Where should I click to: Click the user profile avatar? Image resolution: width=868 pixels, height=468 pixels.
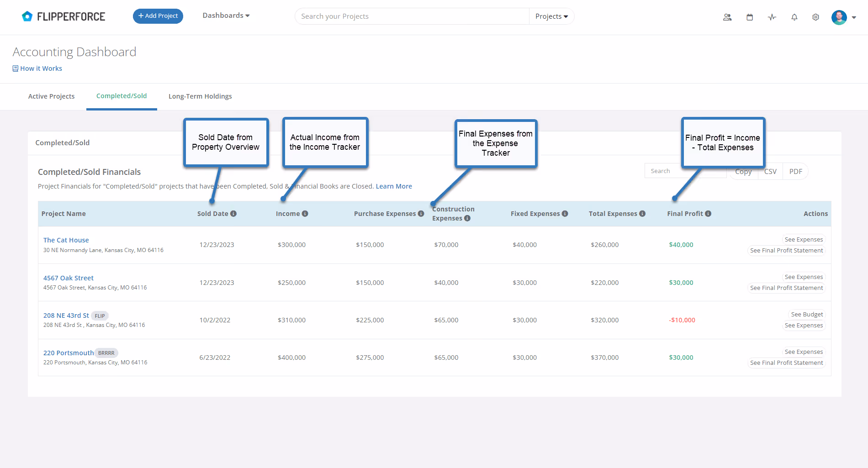click(x=839, y=17)
